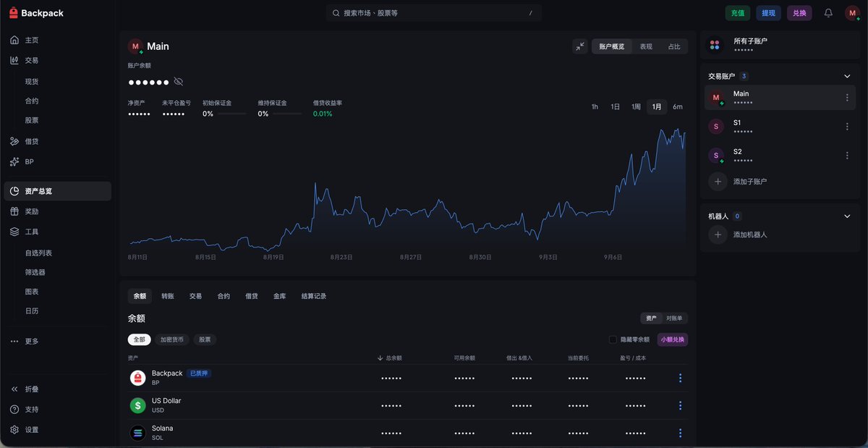Click the 兑换 button in header
This screenshot has height=448, width=868.
point(799,13)
